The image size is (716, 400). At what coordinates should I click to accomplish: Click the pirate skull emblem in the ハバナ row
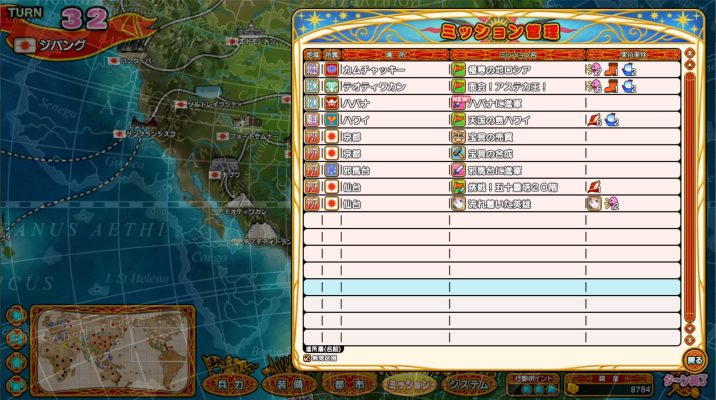[332, 103]
